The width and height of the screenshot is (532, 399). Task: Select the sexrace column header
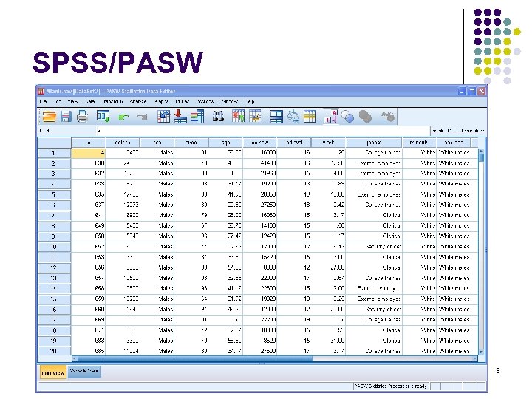click(x=454, y=143)
